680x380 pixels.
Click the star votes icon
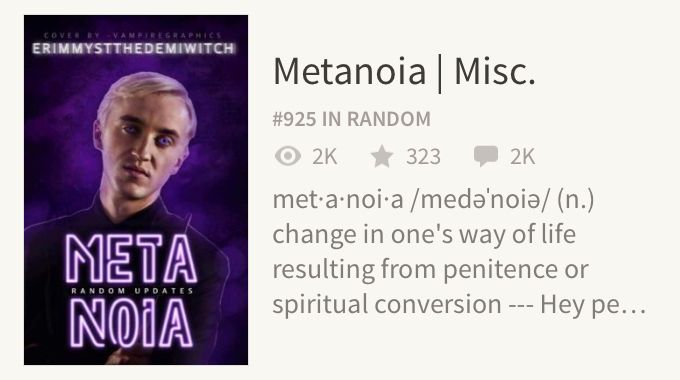(382, 156)
